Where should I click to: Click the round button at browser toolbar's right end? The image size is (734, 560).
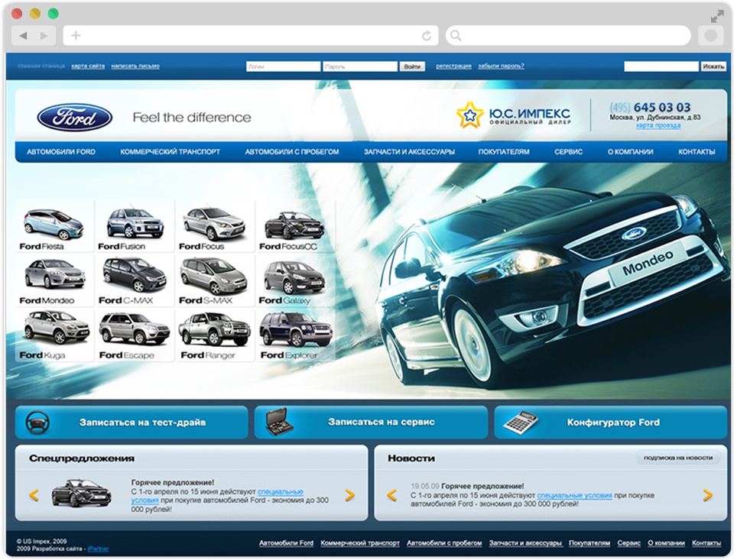[710, 36]
